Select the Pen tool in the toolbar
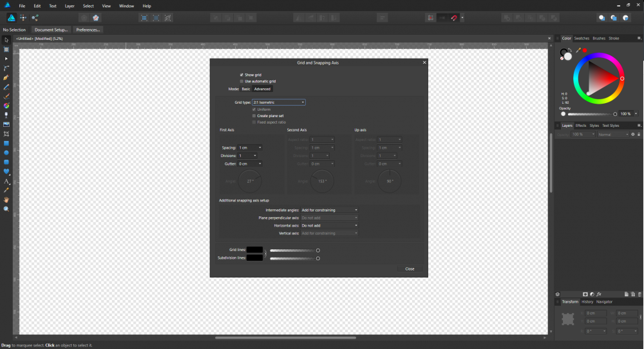 [6, 77]
